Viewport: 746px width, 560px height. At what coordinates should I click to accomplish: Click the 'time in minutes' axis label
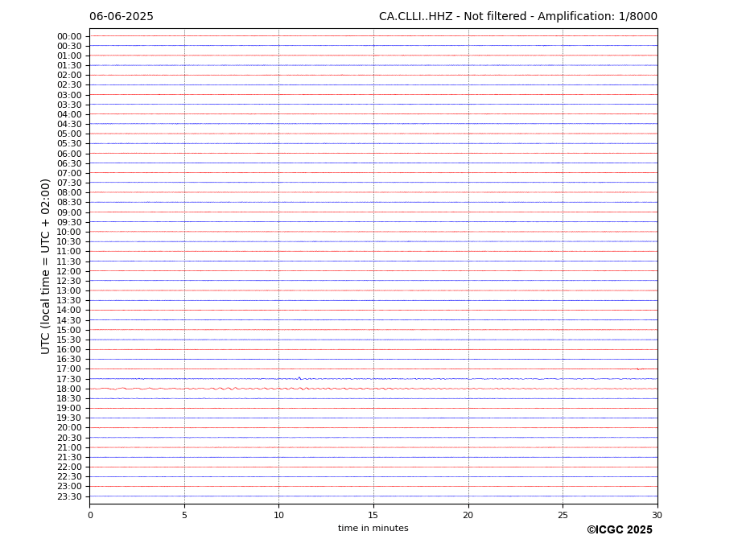coord(373,528)
